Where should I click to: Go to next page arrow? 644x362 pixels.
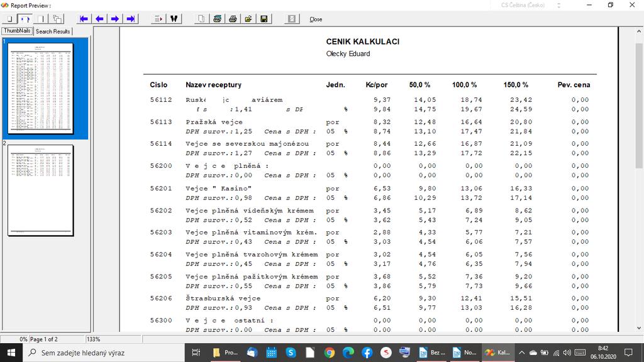tap(115, 19)
